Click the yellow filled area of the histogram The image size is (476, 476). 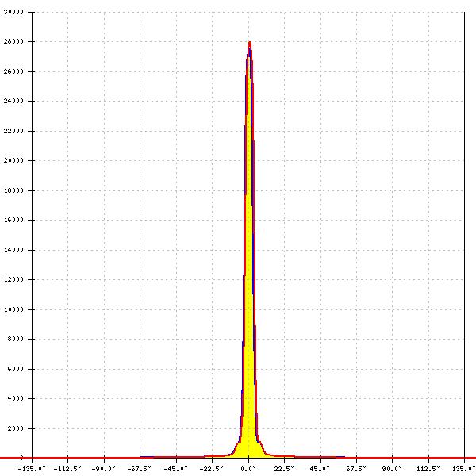point(249,304)
